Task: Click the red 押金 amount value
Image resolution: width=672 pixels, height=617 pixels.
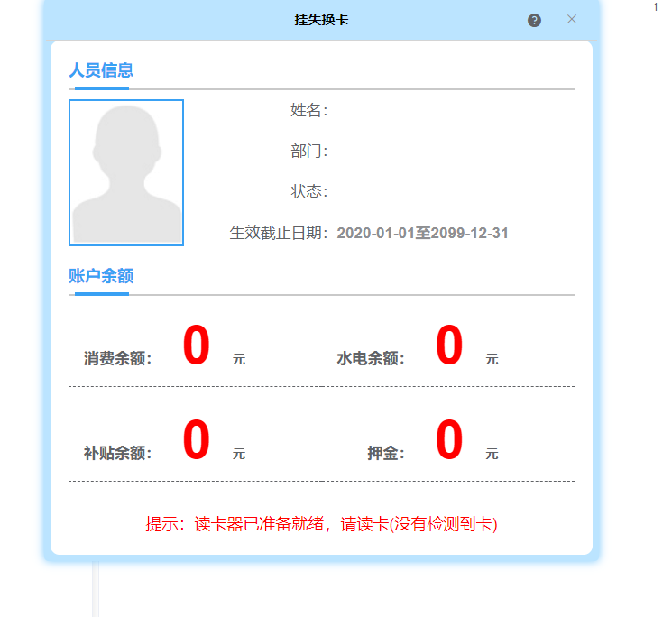Action: (449, 440)
